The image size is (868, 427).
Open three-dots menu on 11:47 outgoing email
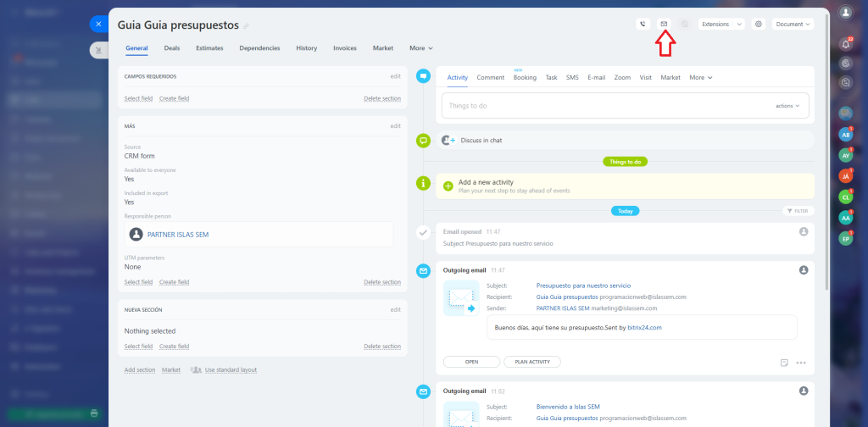pyautogui.click(x=801, y=363)
